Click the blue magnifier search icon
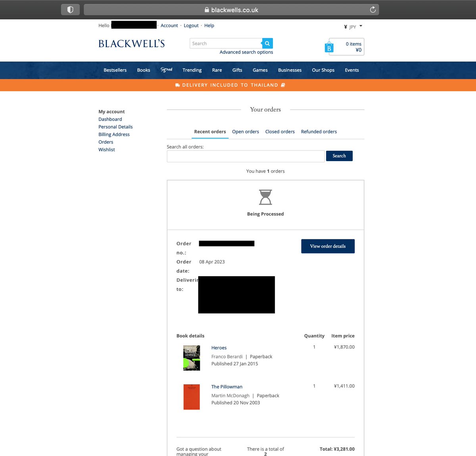 point(267,43)
